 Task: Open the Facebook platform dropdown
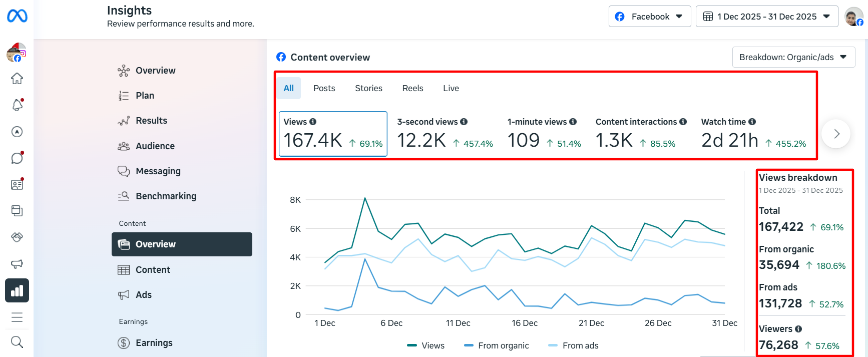pyautogui.click(x=650, y=17)
